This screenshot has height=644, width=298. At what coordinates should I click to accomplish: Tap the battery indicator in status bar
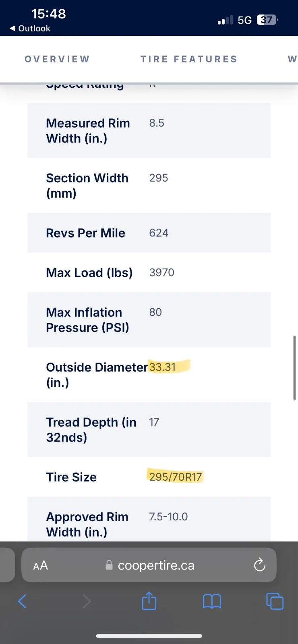[267, 20]
